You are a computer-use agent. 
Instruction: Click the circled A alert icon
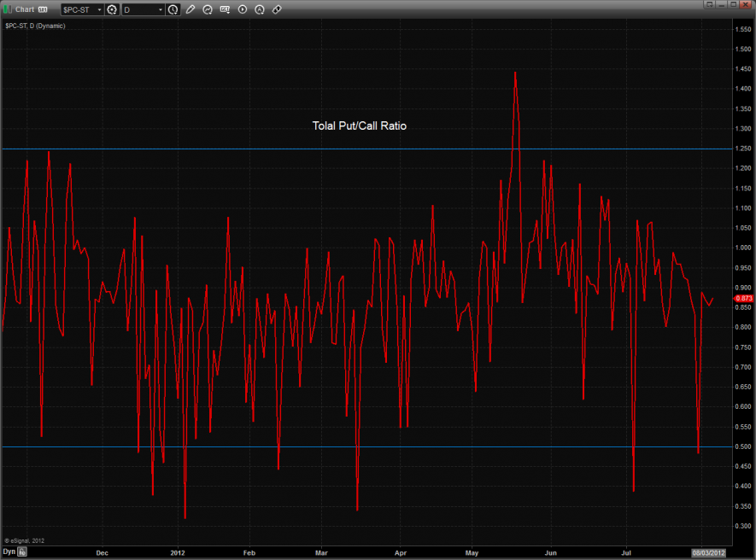(x=260, y=9)
